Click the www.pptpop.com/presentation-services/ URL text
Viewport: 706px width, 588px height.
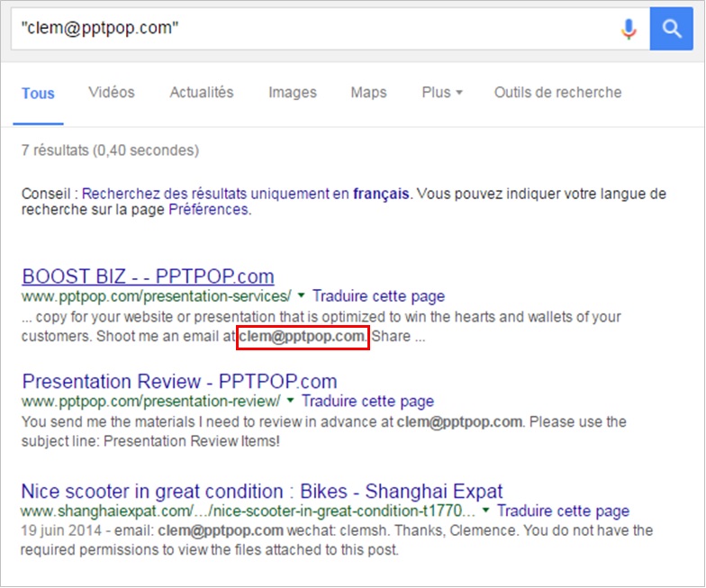pos(157,296)
